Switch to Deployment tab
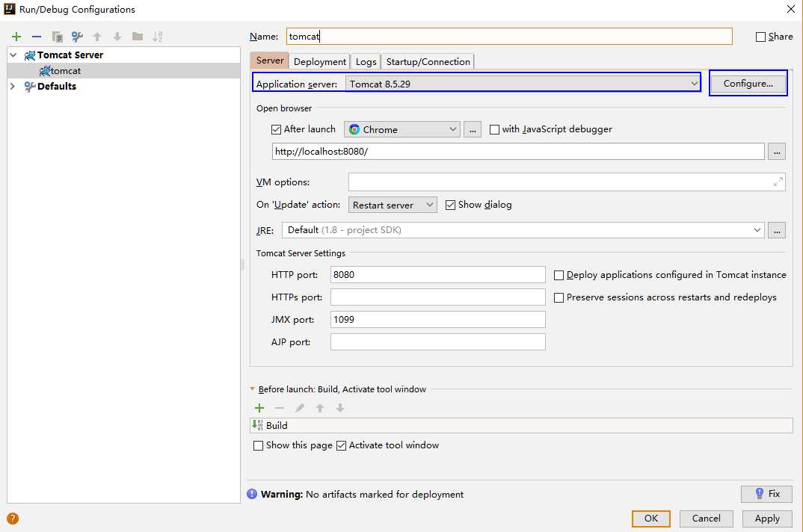 (319, 61)
